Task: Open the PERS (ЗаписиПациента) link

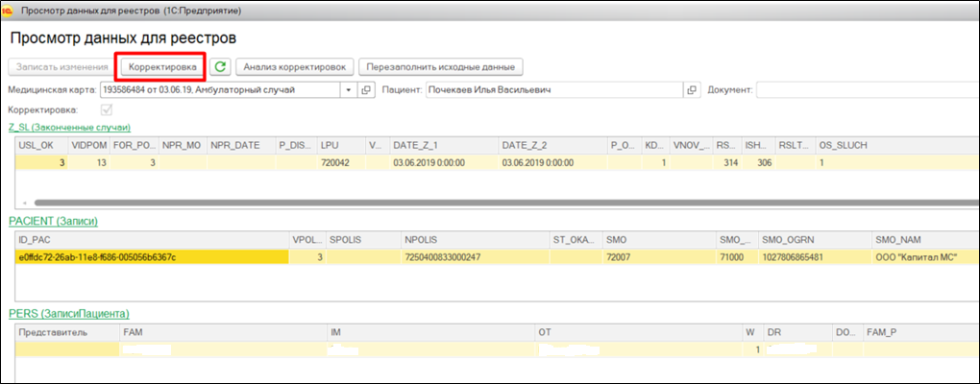Action: click(68, 314)
